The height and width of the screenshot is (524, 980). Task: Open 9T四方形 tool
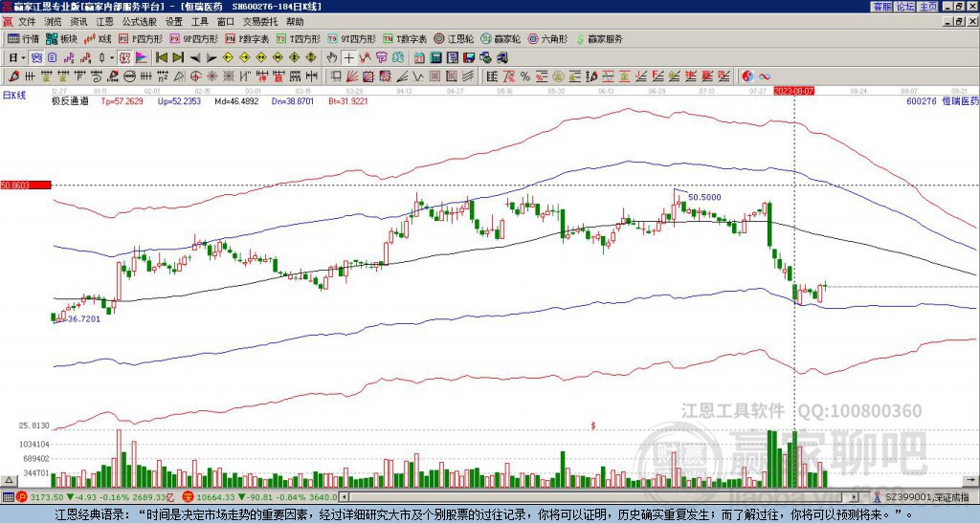coord(352,38)
